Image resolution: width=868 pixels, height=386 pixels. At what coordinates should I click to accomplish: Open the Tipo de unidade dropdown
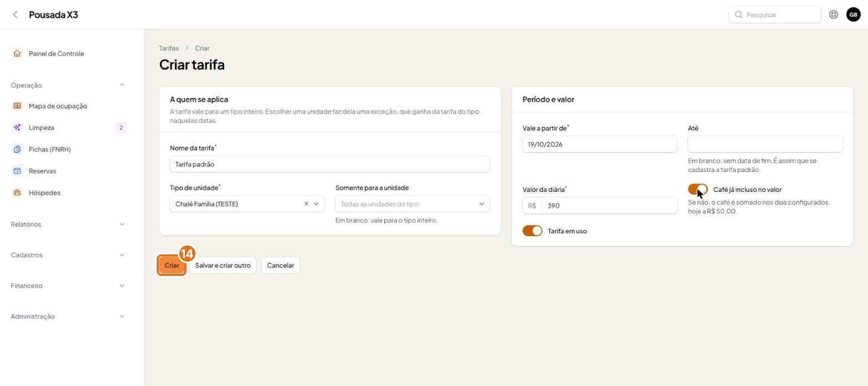pos(247,204)
